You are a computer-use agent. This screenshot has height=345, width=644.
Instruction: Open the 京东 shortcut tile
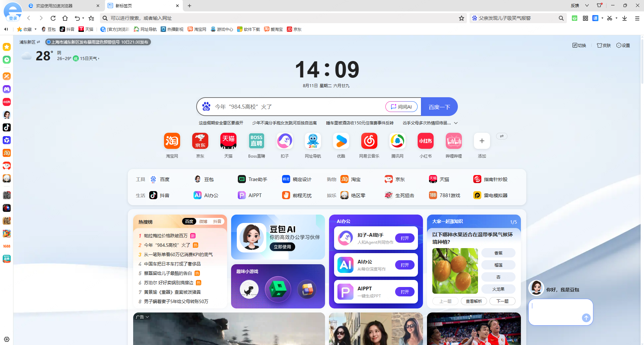[200, 141]
